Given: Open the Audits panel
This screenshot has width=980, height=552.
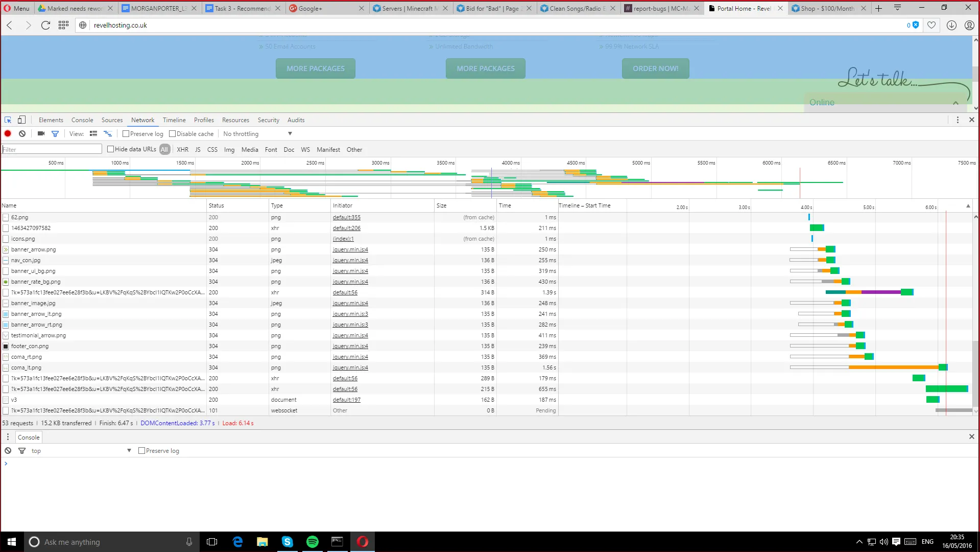Looking at the screenshot, I should (x=296, y=120).
